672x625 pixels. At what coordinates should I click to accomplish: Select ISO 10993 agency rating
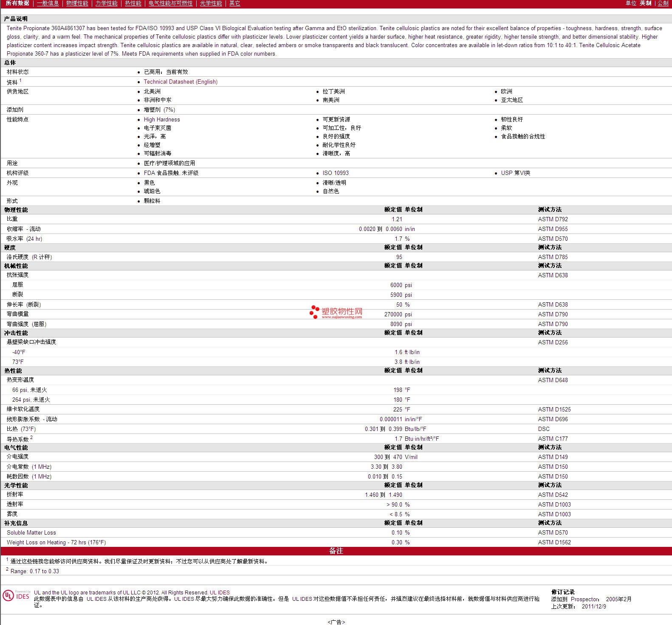[x=336, y=173]
